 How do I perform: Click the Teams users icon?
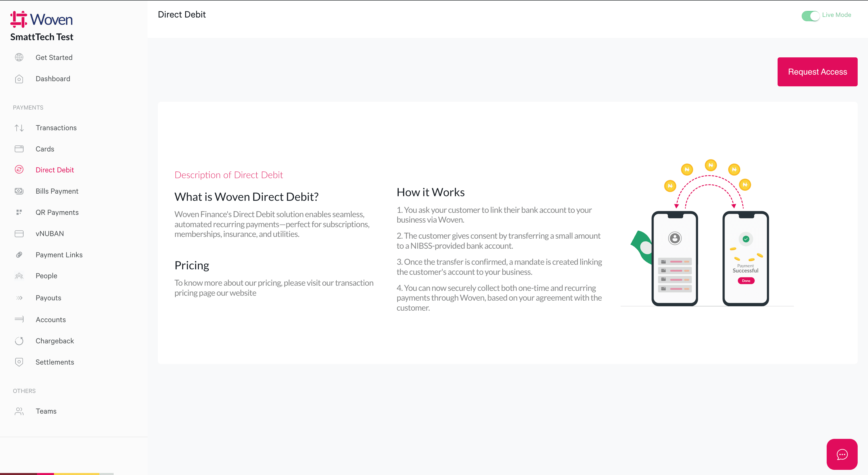coord(19,411)
